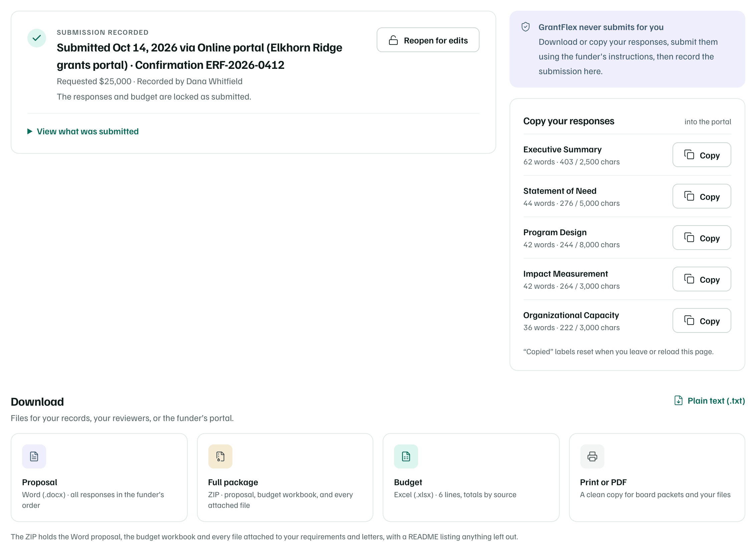This screenshot has height=542, width=756.
Task: Click the Impact Measurement section title
Action: (x=565, y=274)
